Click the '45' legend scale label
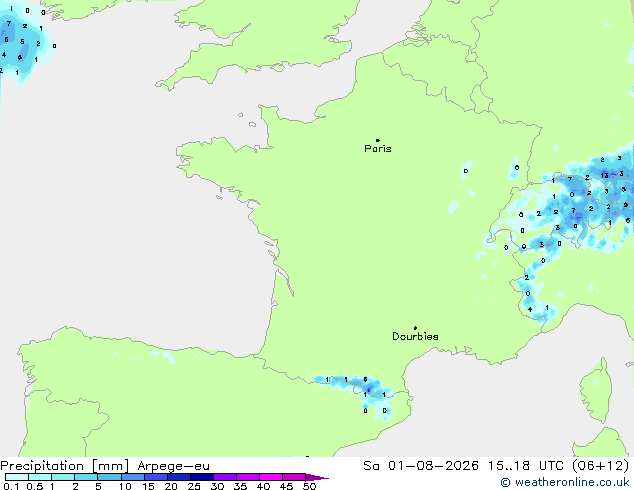 click(286, 486)
